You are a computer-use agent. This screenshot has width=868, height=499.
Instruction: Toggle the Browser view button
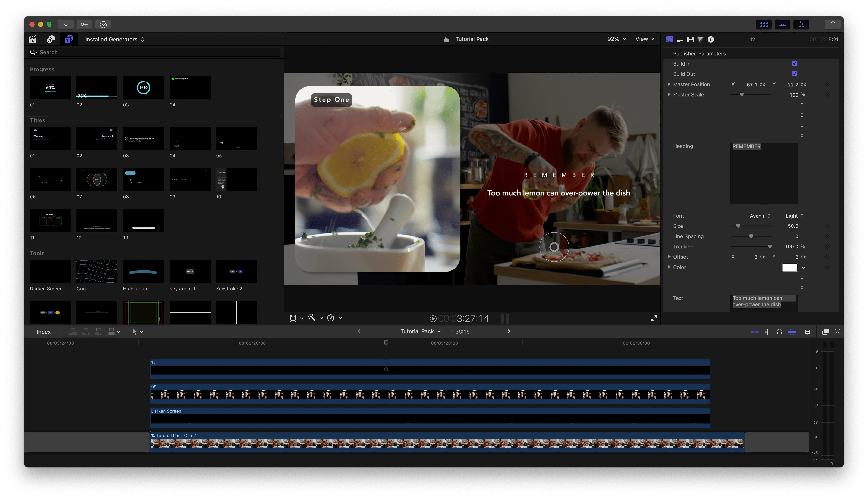pyautogui.click(x=764, y=24)
